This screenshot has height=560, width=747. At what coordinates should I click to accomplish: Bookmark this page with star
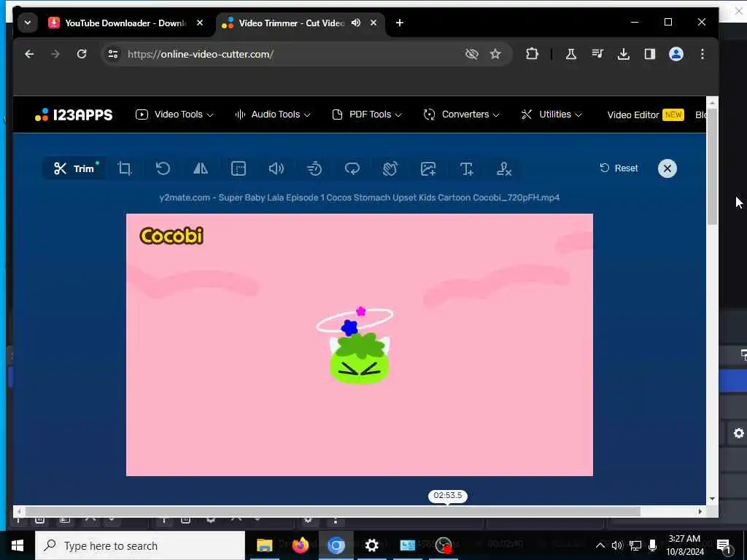click(x=495, y=54)
